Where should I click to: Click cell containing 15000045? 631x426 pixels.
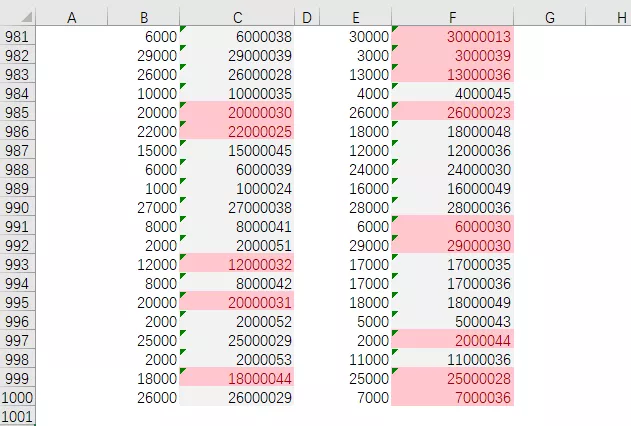click(x=237, y=150)
